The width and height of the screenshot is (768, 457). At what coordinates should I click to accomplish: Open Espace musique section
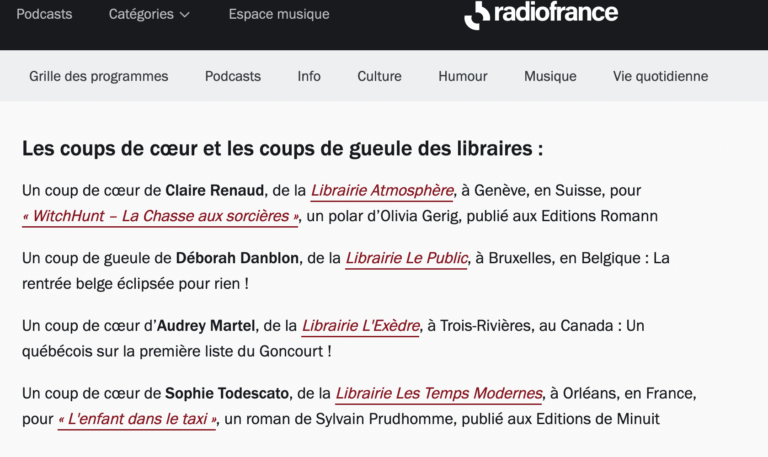[279, 14]
